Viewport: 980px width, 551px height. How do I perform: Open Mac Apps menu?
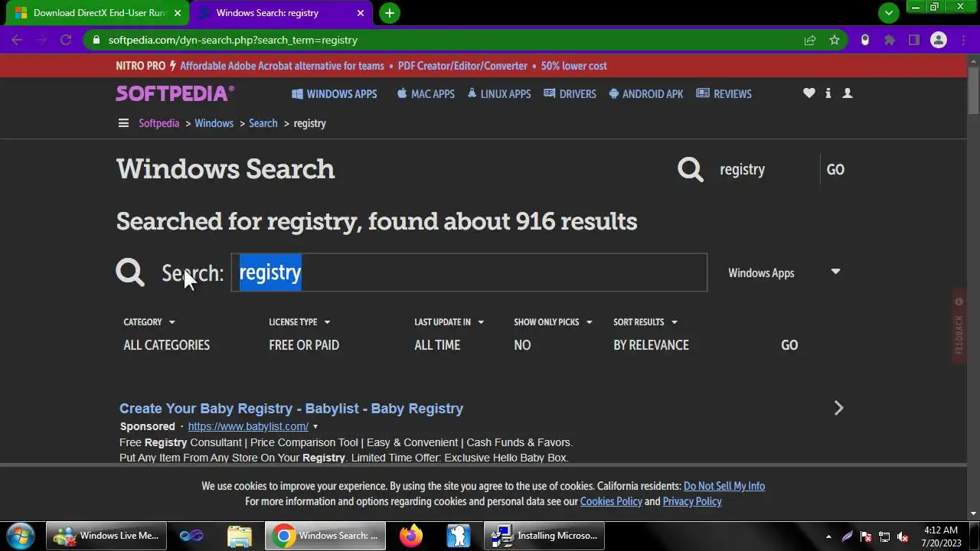[x=426, y=94]
